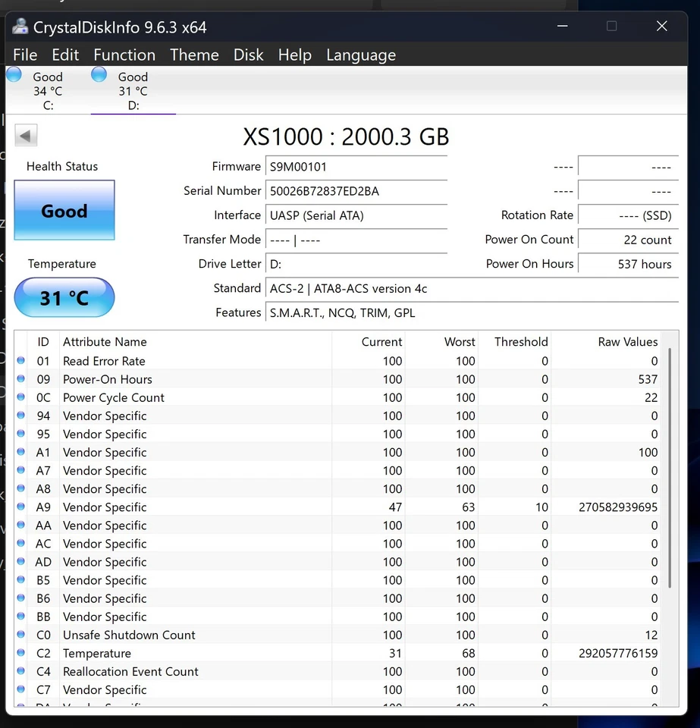Viewport: 700px width, 728px height.
Task: Click the blue dot beside Read Error Rate
Action: [20, 360]
